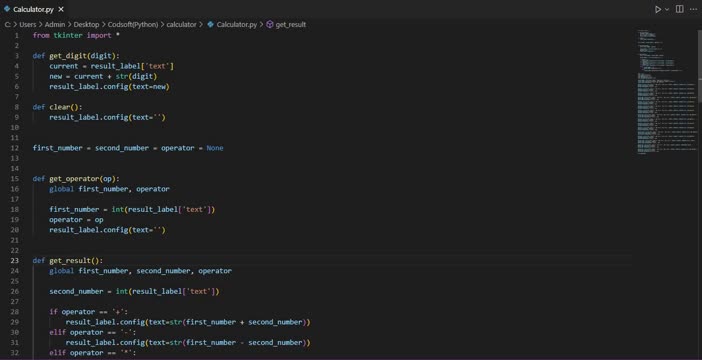This screenshot has height=360, width=702.
Task: Close the Calculator.py tab
Action: pyautogui.click(x=61, y=9)
